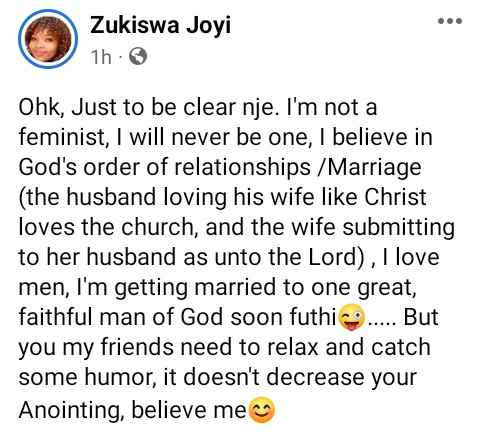
Task: Click the word Anointing in the last line
Action: 69,411
